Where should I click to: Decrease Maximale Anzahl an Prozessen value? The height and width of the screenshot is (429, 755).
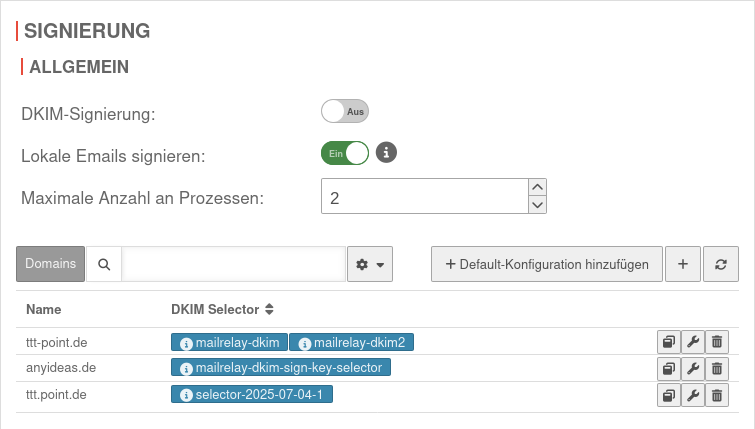tap(537, 205)
